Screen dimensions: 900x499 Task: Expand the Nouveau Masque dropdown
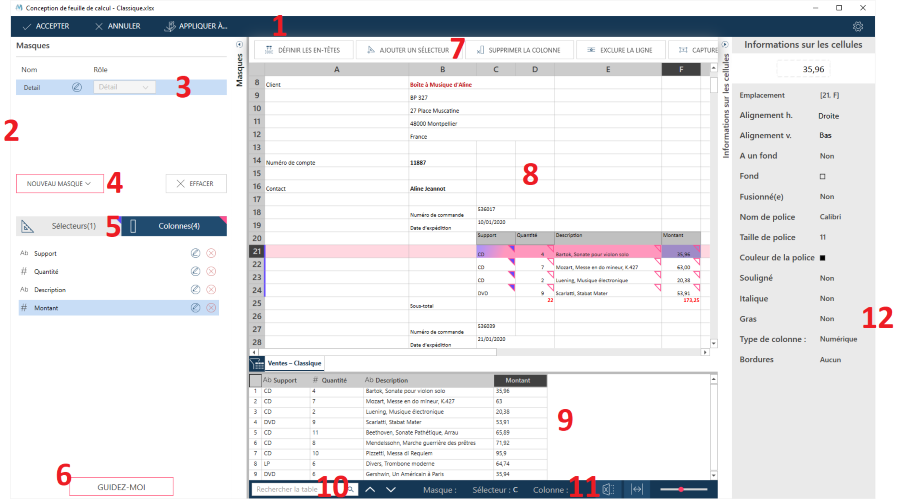coord(59,184)
